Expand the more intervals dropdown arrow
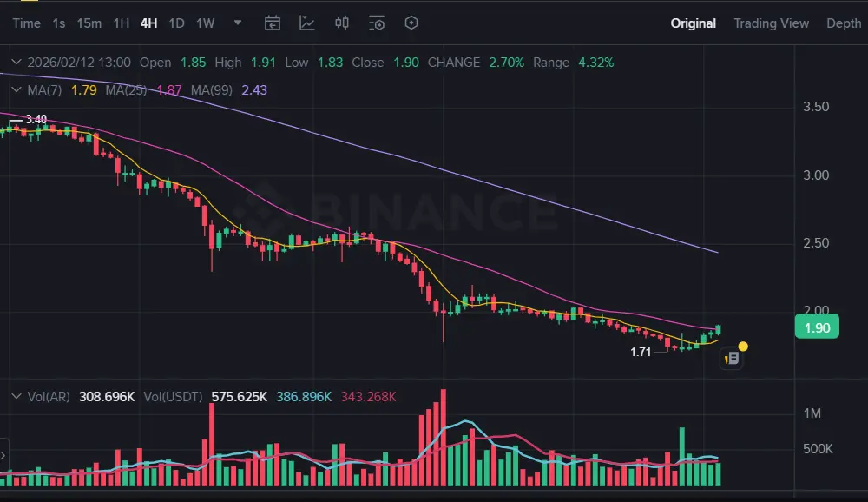The image size is (868, 502). 238,23
